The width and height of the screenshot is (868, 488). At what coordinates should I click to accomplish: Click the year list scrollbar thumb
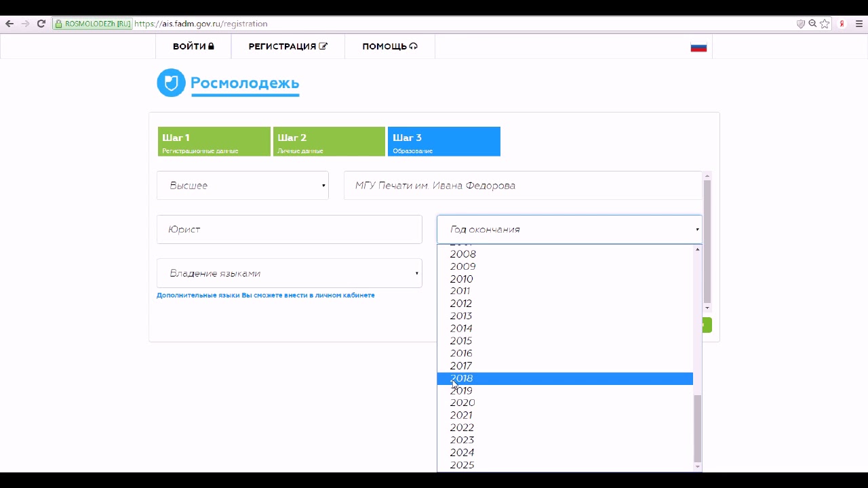[x=697, y=428]
